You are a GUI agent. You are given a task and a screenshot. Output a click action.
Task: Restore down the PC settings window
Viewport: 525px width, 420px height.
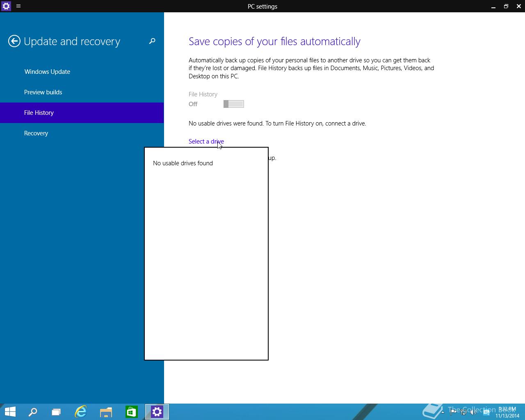(x=506, y=6)
